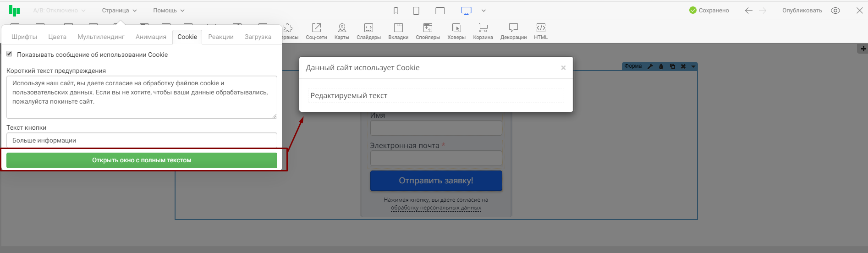Click the Опубликовать button
Image resolution: width=868 pixels, height=253 pixels.
coord(802,11)
